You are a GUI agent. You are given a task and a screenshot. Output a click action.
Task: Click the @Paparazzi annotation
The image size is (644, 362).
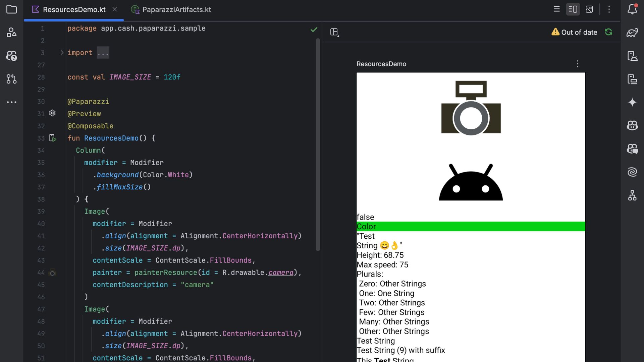(x=88, y=102)
